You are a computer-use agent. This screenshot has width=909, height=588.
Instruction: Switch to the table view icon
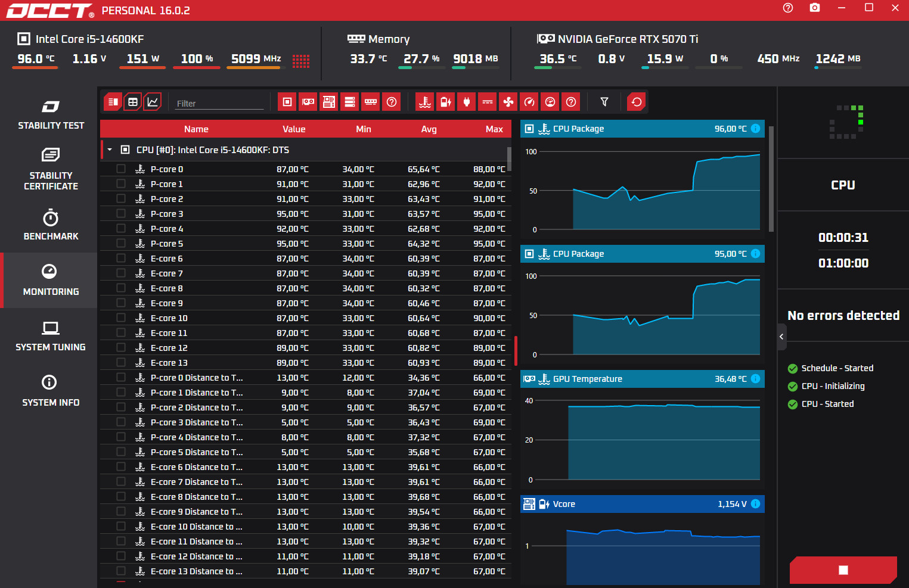(133, 102)
